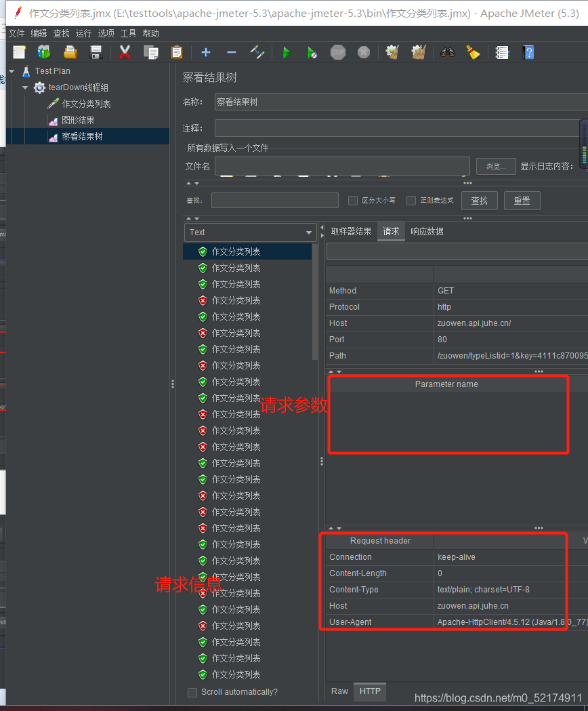The width and height of the screenshot is (588, 711).
Task: Open the Help question mark icon
Action: pyautogui.click(x=528, y=52)
